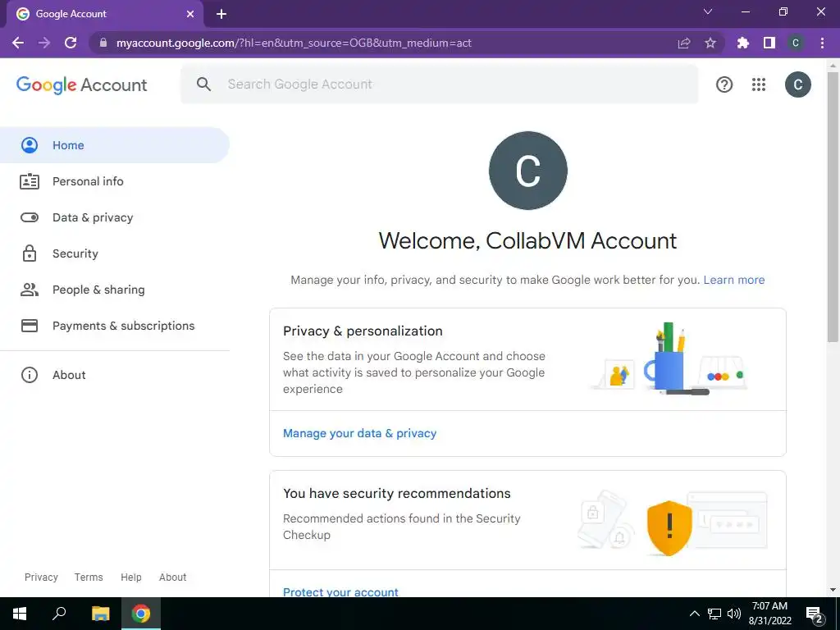Open the side panel icon
The image size is (840, 630).
point(769,43)
